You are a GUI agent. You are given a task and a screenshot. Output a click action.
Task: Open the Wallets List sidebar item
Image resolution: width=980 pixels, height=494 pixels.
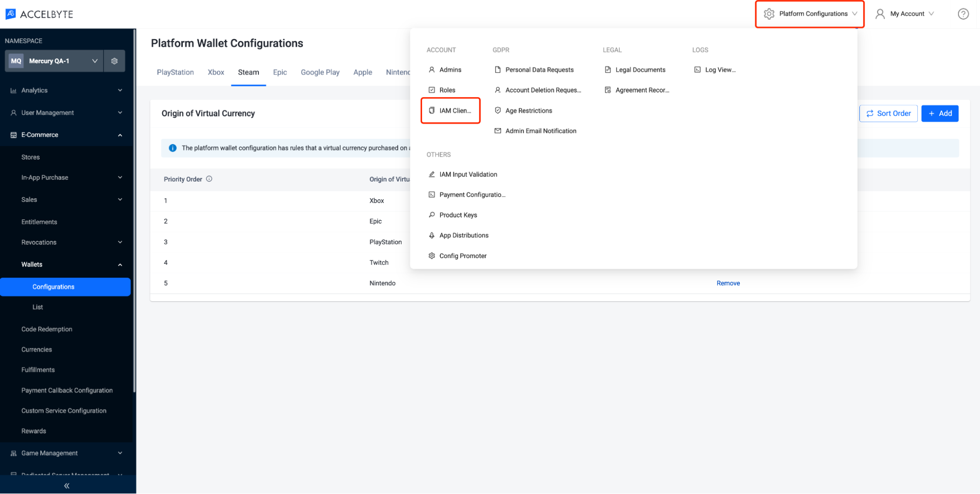tap(38, 307)
